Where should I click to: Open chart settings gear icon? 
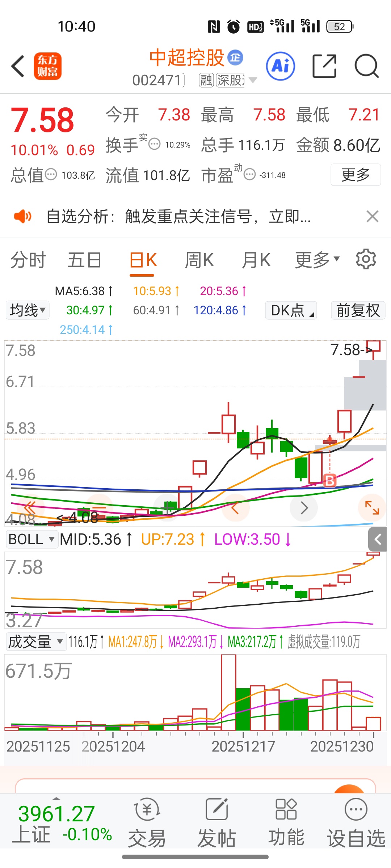(x=366, y=259)
